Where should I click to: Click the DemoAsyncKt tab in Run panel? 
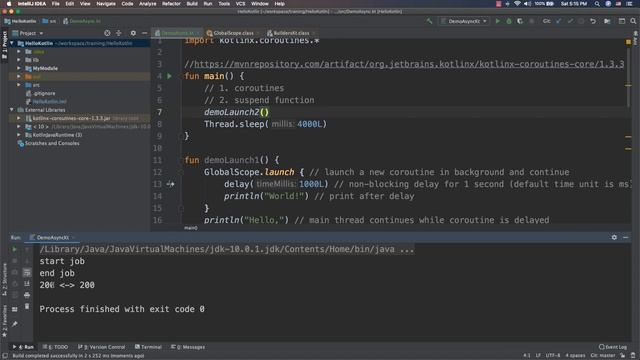[x=52, y=237]
